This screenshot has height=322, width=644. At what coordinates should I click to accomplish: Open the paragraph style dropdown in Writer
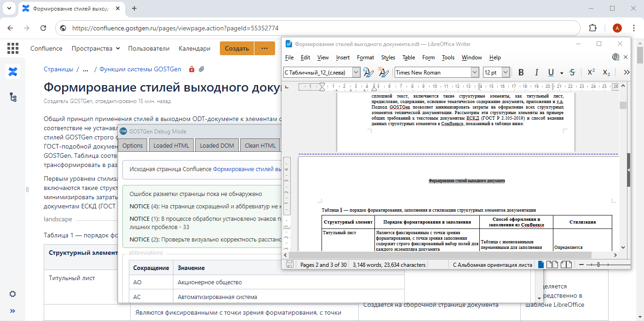pyautogui.click(x=356, y=72)
